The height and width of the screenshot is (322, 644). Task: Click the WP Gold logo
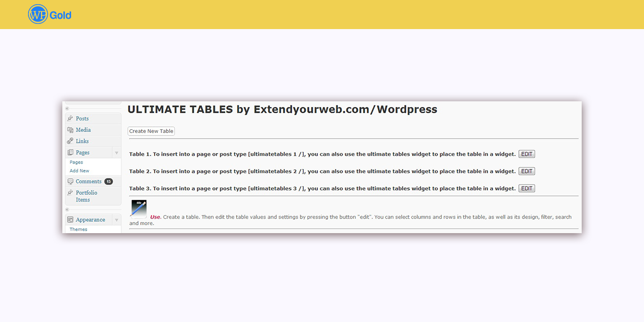click(50, 15)
